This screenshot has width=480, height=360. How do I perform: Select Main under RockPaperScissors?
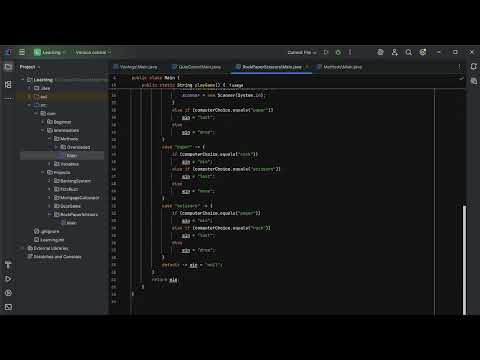69,223
